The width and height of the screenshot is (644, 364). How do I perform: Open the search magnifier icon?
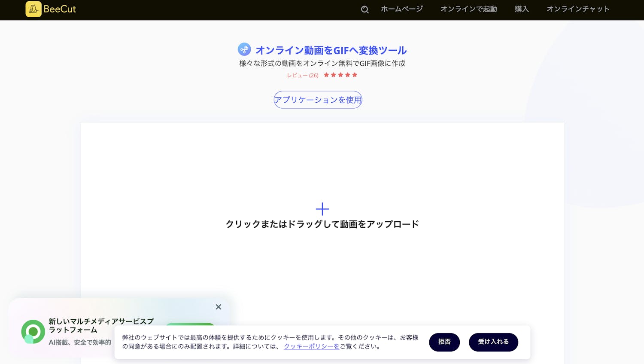click(365, 9)
